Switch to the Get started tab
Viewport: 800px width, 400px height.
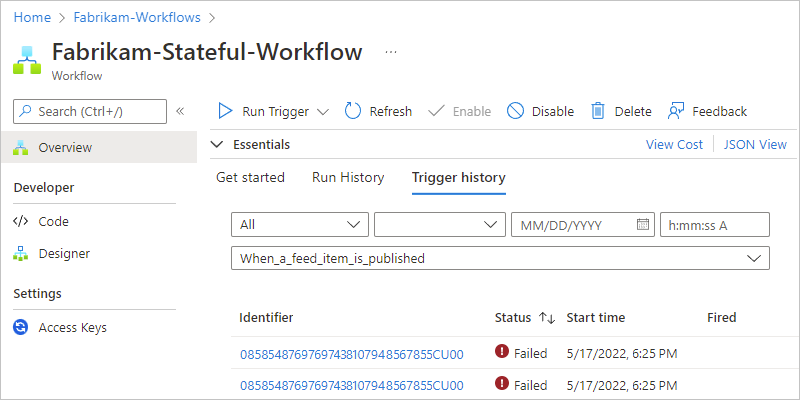[x=251, y=178]
